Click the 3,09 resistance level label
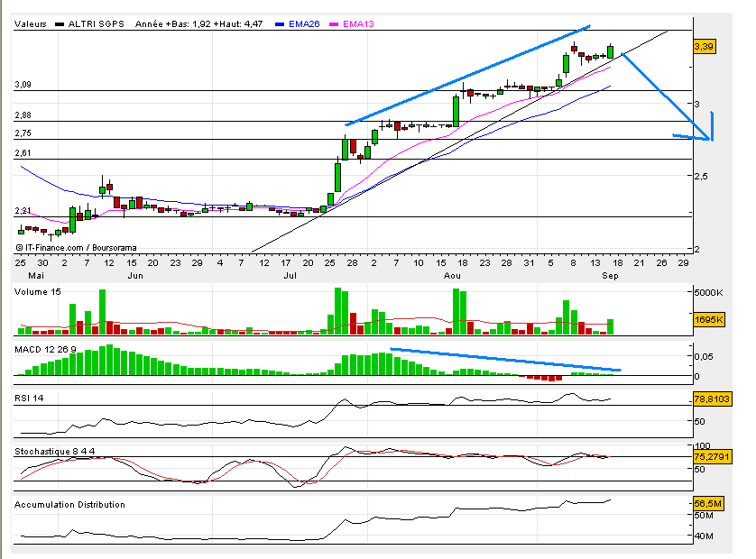756x559 pixels. 23,85
